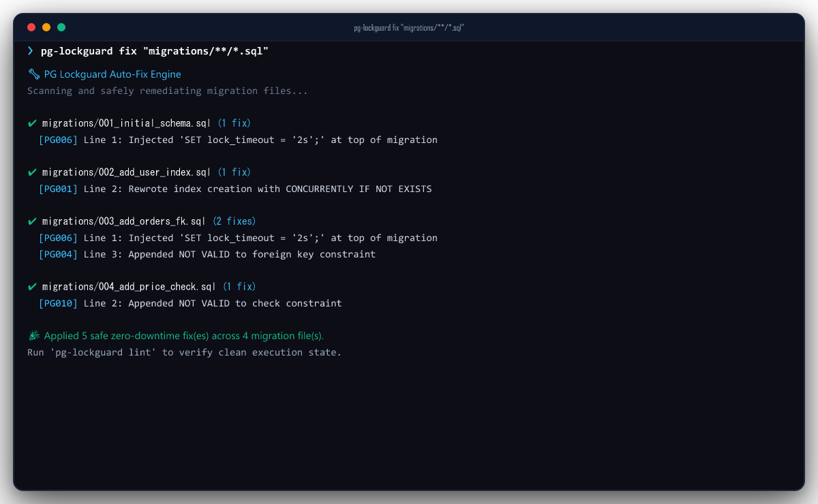Click the "migrations/**/*.sql" glob argument

click(206, 51)
